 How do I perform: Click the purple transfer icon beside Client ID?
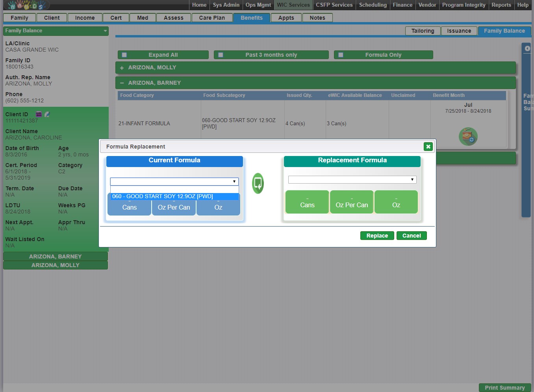(39, 114)
